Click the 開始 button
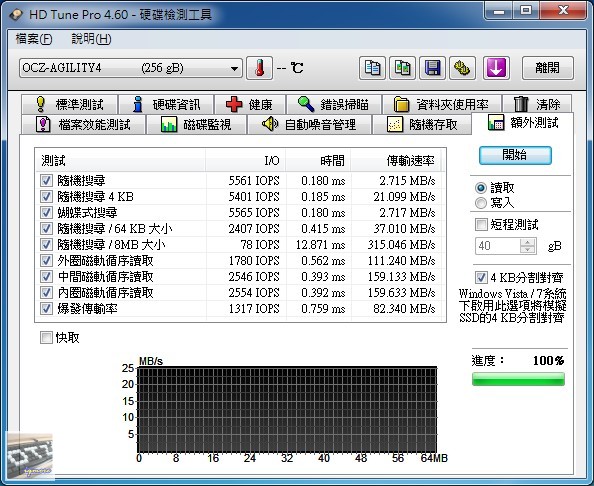Image resolution: width=594 pixels, height=486 pixels. coord(515,155)
